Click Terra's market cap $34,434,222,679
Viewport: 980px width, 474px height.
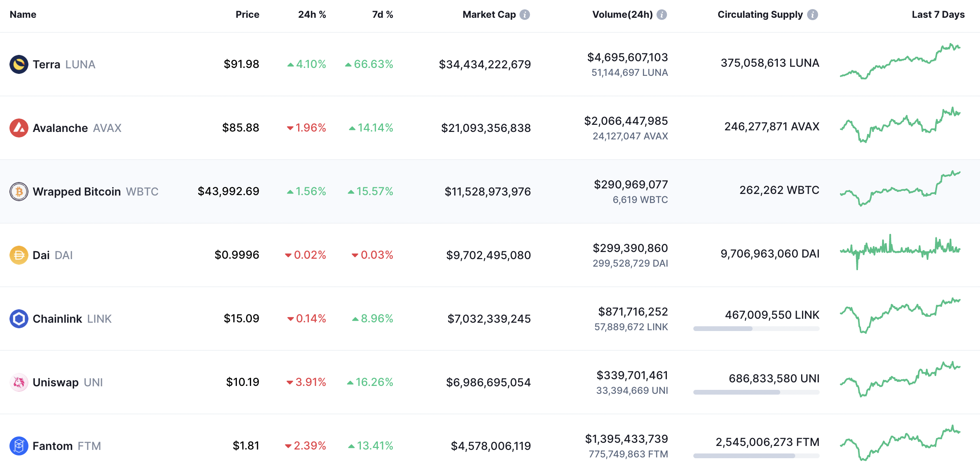(485, 64)
